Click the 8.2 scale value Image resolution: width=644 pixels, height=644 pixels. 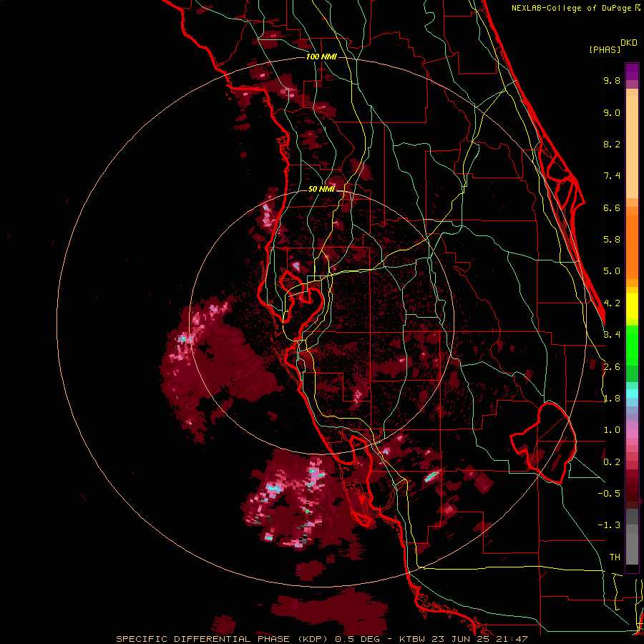click(x=612, y=144)
